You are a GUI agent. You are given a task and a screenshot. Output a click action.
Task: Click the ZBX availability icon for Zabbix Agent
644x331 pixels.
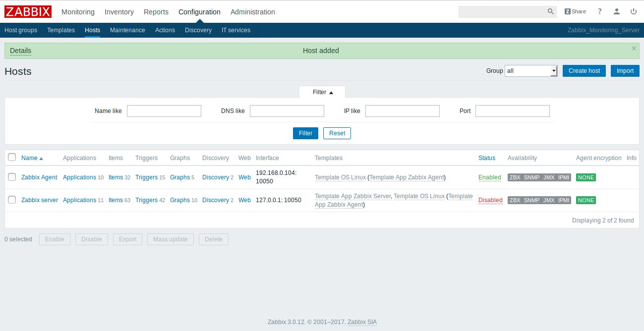coord(515,177)
